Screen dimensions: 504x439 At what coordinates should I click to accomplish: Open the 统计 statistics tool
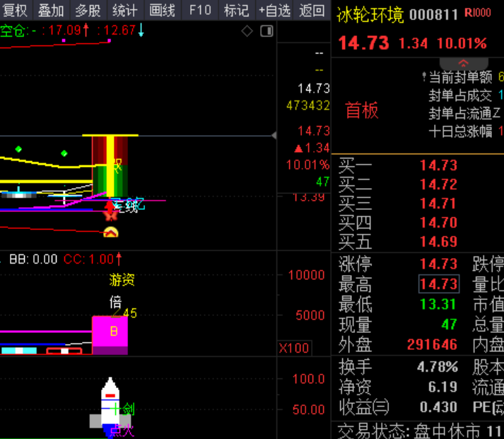(125, 11)
